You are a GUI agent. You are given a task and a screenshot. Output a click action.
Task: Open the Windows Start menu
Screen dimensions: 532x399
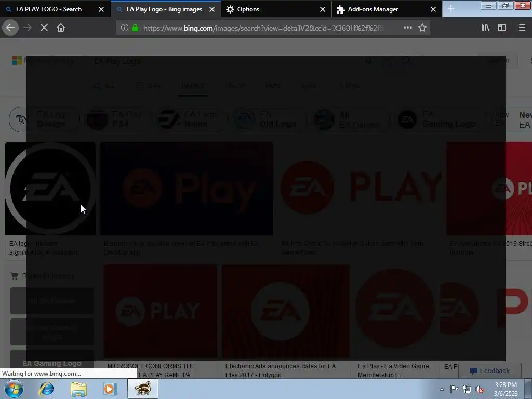coord(14,389)
